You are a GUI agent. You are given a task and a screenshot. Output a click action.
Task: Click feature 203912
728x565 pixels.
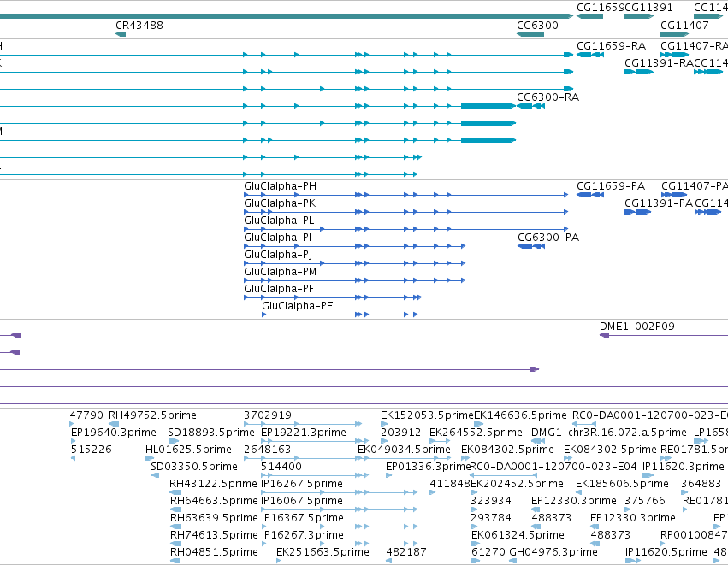(384, 441)
